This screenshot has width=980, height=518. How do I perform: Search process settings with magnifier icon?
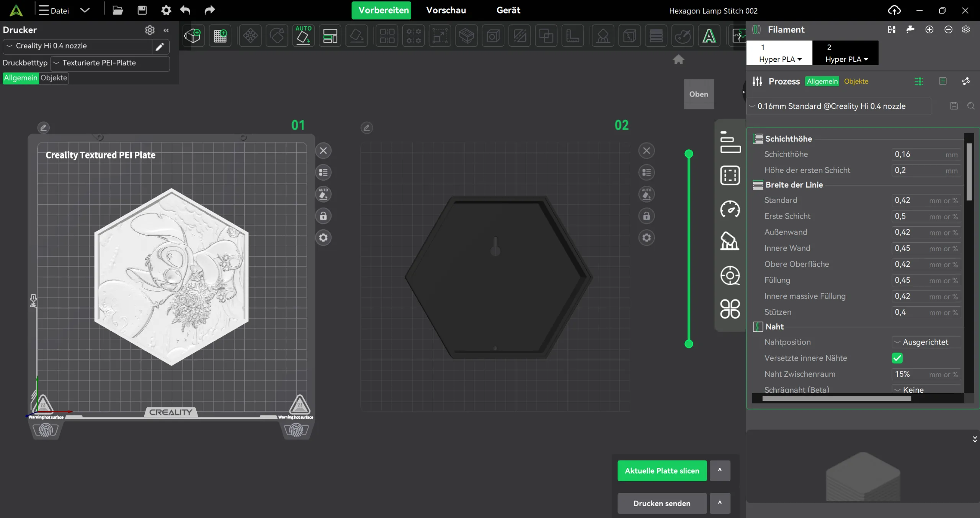(971, 106)
